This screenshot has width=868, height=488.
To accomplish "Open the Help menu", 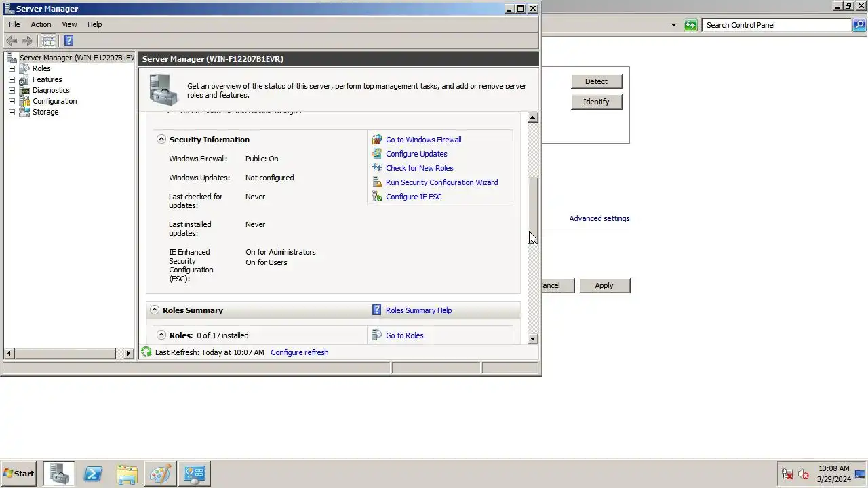I will pos(94,24).
